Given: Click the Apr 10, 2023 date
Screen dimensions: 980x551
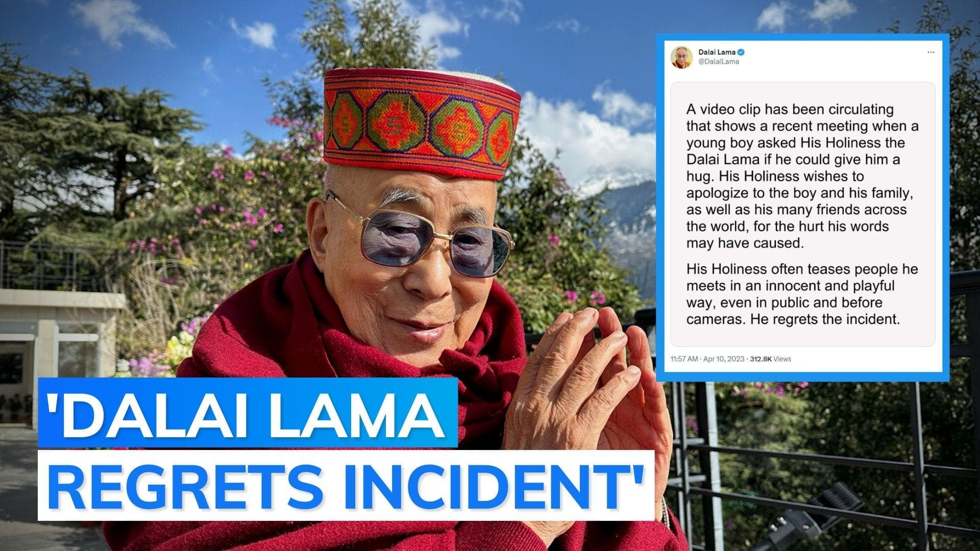Looking at the screenshot, I should pyautogui.click(x=724, y=359).
